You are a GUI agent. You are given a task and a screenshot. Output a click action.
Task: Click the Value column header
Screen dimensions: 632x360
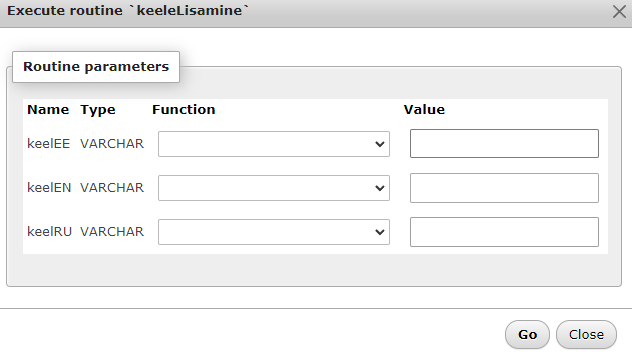[424, 110]
